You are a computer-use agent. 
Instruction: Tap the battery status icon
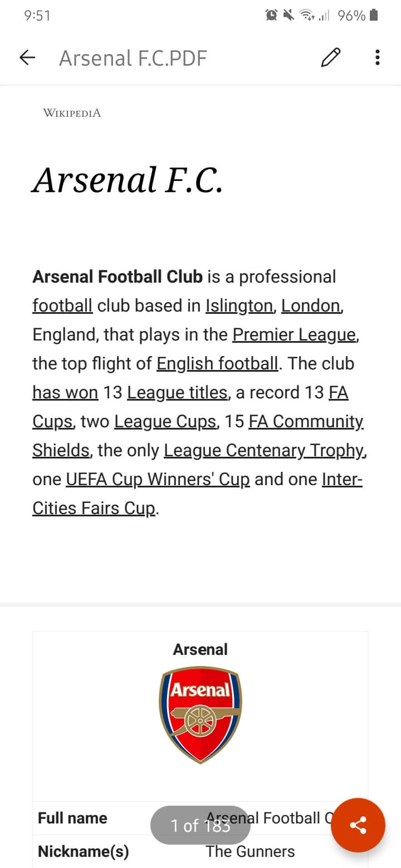(x=374, y=15)
